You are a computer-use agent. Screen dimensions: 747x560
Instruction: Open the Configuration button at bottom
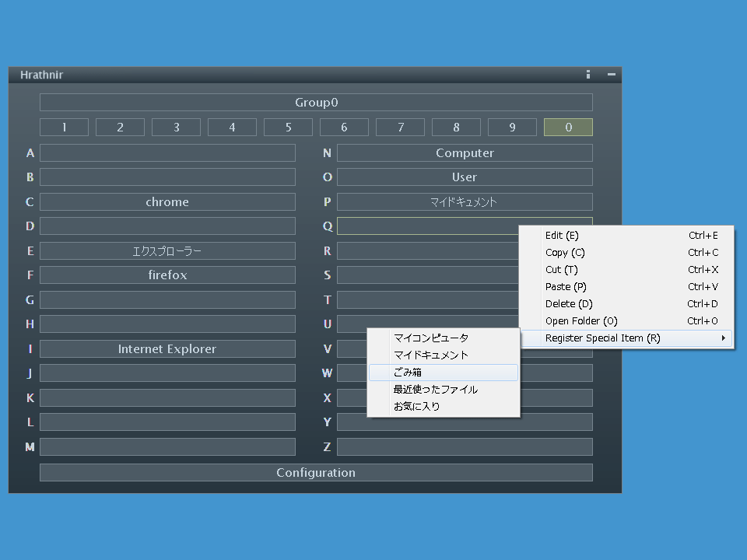pyautogui.click(x=316, y=473)
